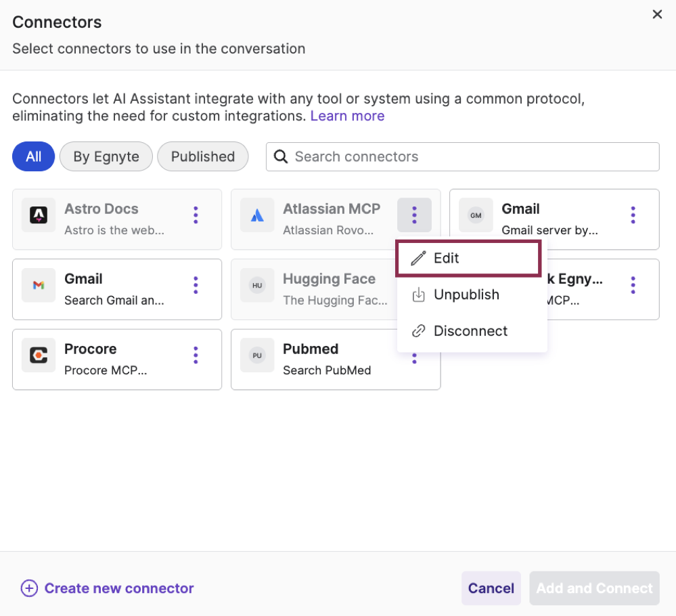676x616 pixels.
Task: Select Unpublish from the context menu
Action: (466, 294)
